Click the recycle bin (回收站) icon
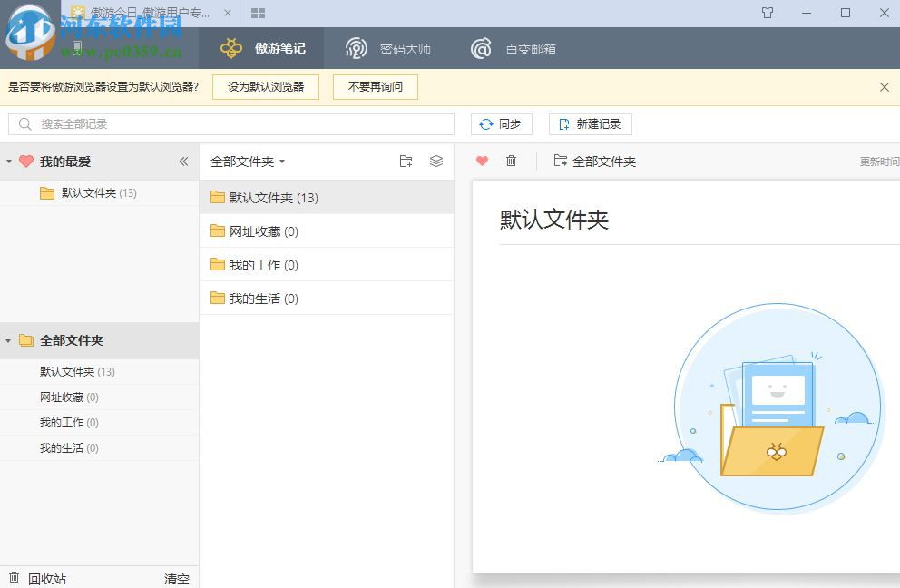The height and width of the screenshot is (588, 900). point(15,578)
